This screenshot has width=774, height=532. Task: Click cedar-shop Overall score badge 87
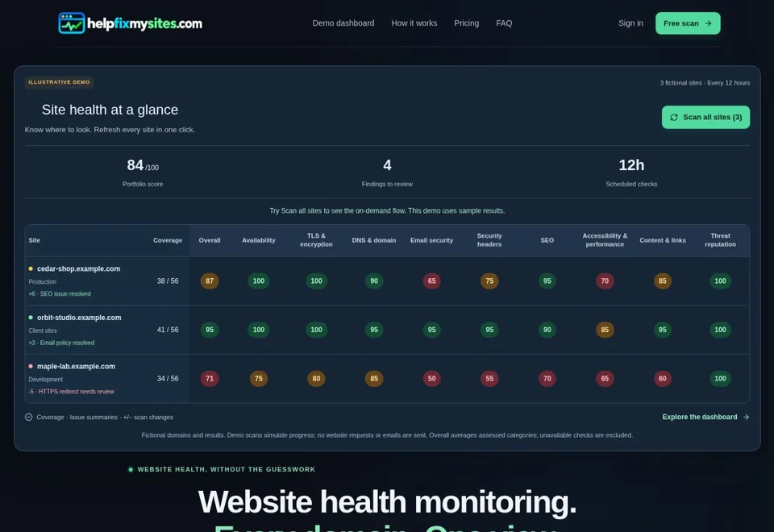tap(210, 281)
